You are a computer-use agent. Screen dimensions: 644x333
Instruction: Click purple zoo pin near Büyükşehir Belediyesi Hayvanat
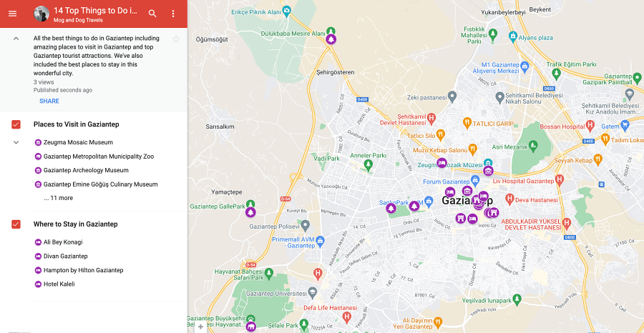coord(250,327)
